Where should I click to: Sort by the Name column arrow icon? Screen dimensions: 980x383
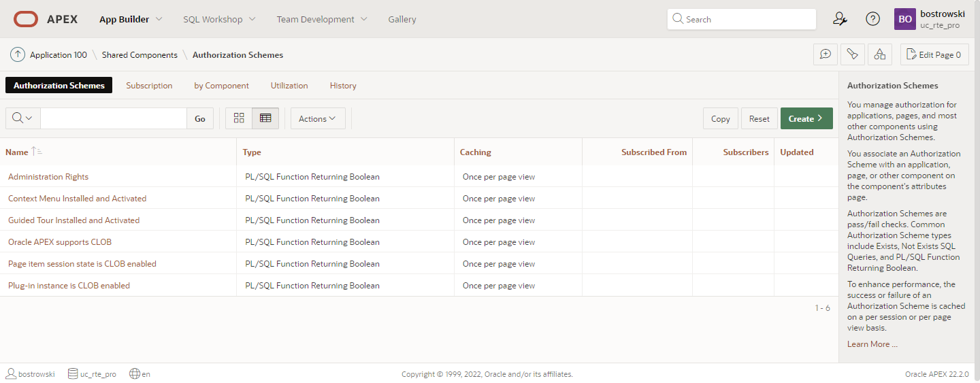37,152
